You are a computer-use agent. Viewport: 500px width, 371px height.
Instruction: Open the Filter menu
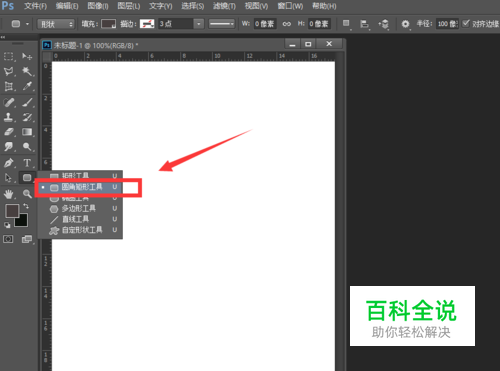coord(224,6)
